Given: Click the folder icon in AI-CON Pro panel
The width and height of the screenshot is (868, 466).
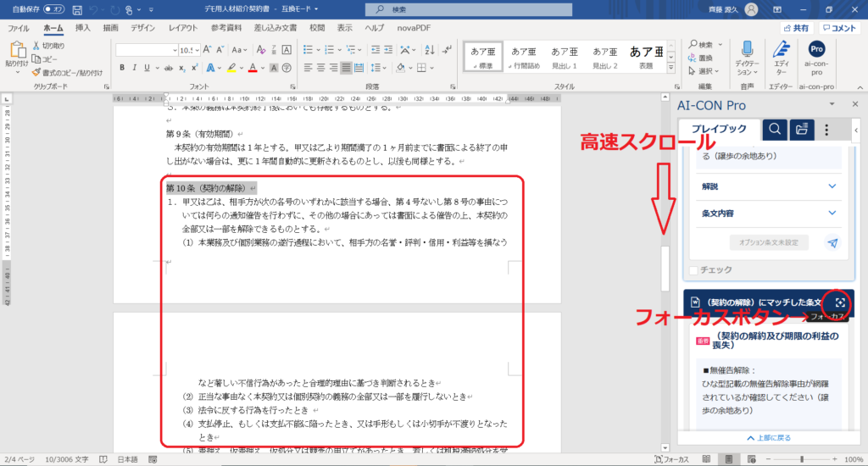Looking at the screenshot, I should coord(801,130).
